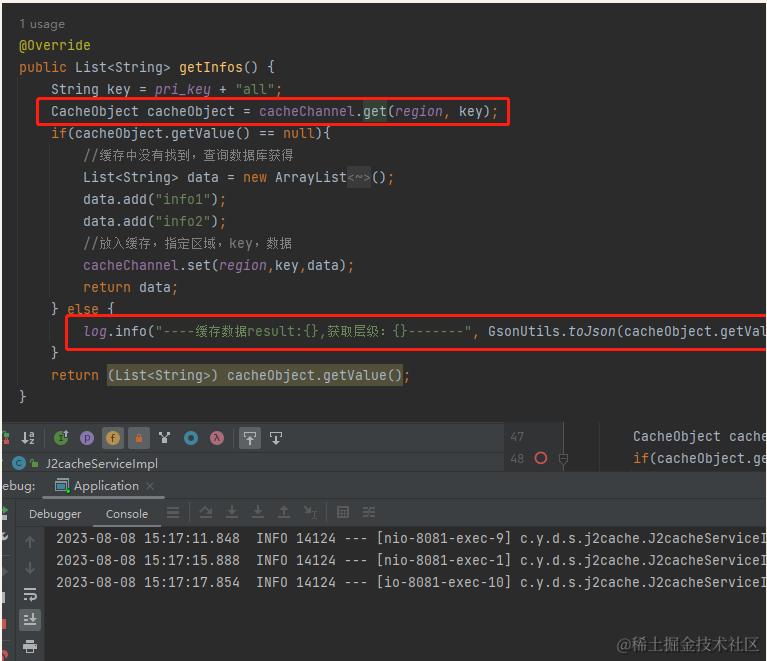Screen dimensions: 767x661
Task: Click the pri_key variable in the key assignment
Action: pyautogui.click(x=182, y=89)
